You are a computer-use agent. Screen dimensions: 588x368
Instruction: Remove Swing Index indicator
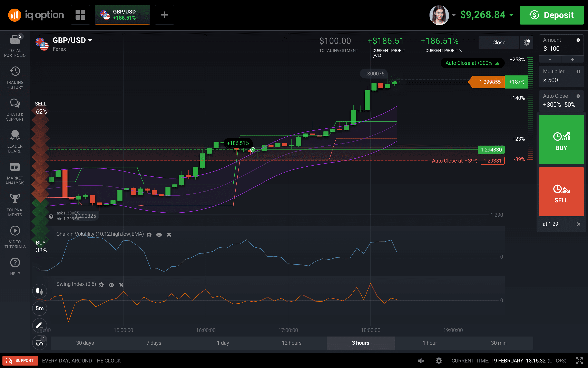(121, 285)
